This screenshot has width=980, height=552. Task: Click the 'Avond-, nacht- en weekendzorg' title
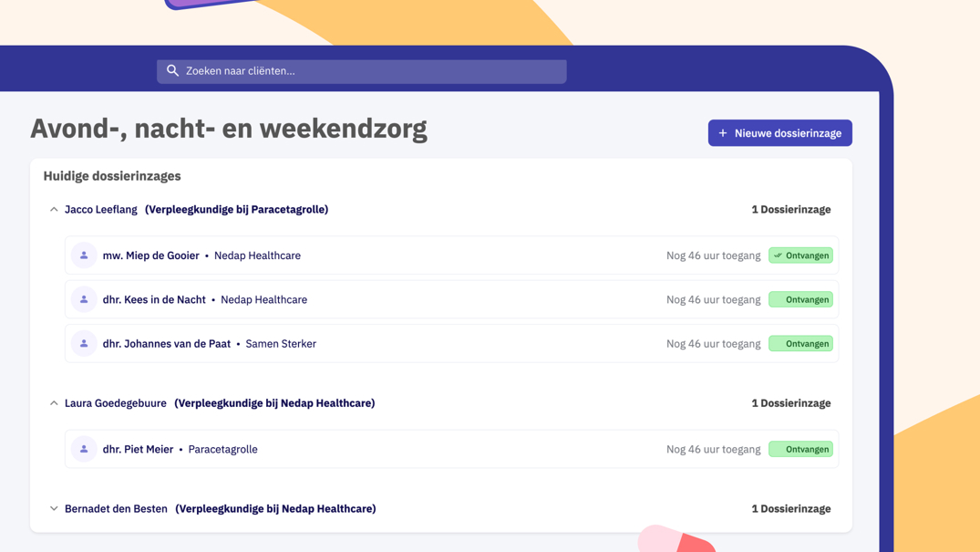[x=229, y=129]
